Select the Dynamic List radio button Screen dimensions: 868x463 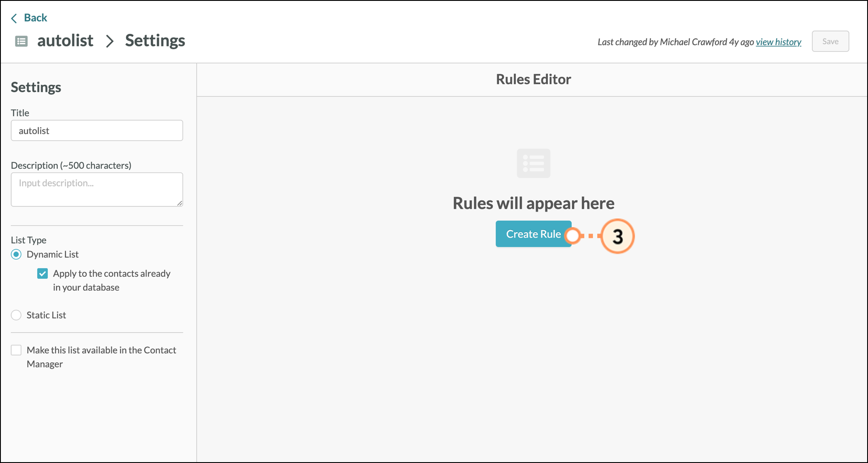[16, 254]
